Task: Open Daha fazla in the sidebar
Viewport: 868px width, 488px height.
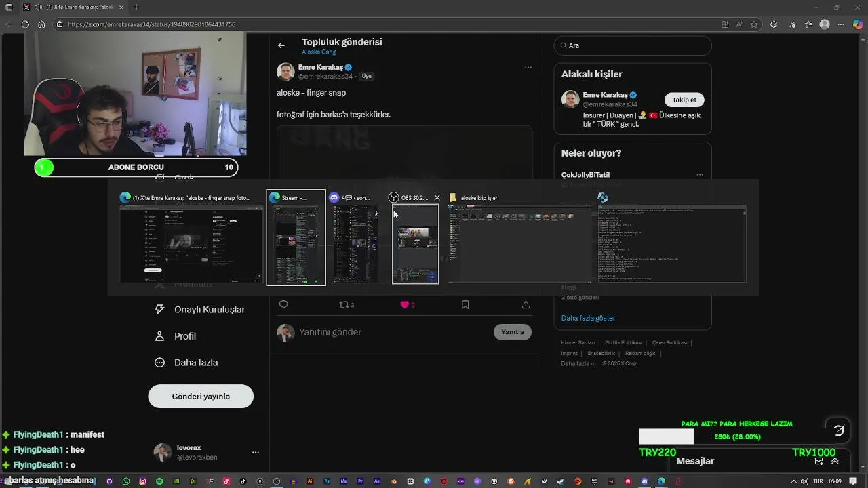Action: coord(186,363)
